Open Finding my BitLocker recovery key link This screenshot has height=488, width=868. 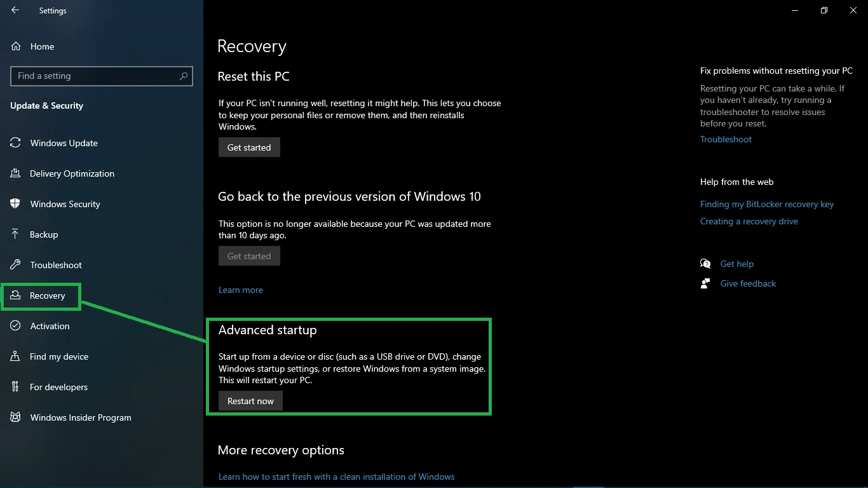coord(767,204)
